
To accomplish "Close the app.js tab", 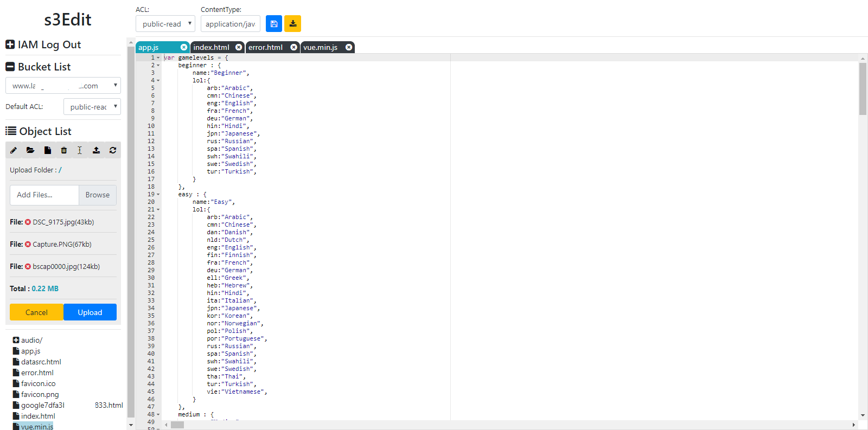I will pos(184,47).
